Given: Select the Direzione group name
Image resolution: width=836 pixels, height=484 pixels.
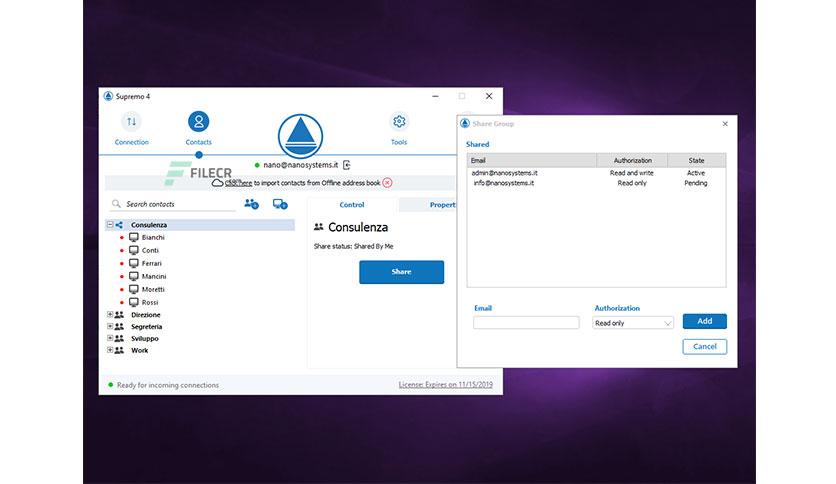Looking at the screenshot, I should pyautogui.click(x=146, y=314).
